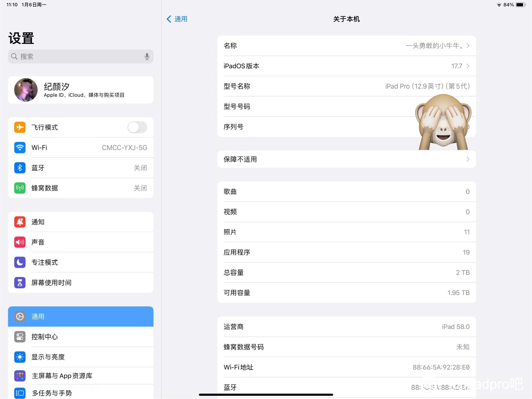Tap 总容量 2 TB value
The image size is (532, 399).
(x=463, y=273)
